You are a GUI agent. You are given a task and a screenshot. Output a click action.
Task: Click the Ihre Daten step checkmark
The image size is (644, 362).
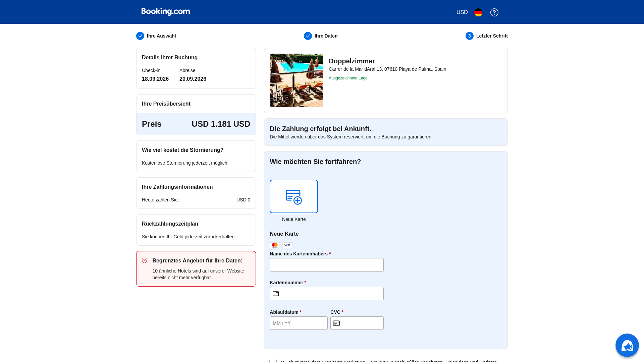(308, 36)
